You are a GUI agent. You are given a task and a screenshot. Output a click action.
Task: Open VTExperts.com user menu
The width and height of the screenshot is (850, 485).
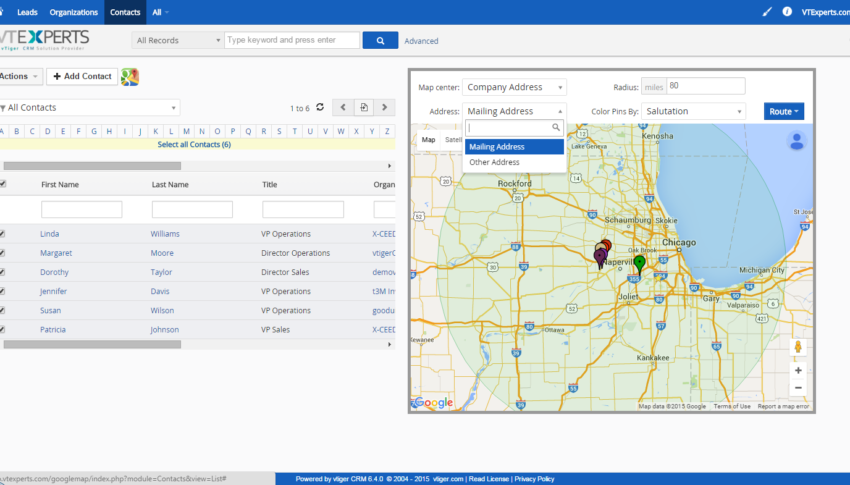tap(826, 12)
